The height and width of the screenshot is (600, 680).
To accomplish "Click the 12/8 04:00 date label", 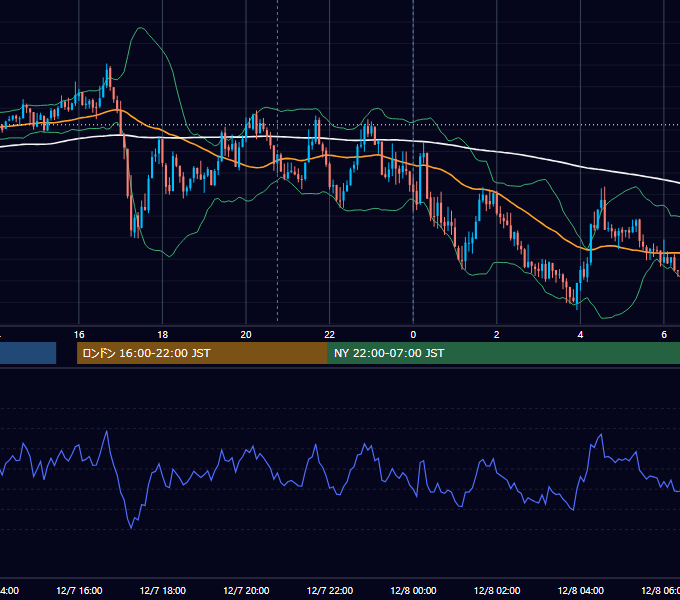I will [581, 590].
